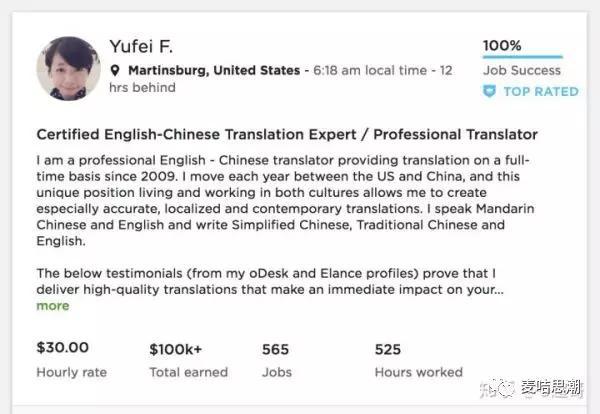Click the Hourly rate label
600x414 pixels.
(72, 372)
